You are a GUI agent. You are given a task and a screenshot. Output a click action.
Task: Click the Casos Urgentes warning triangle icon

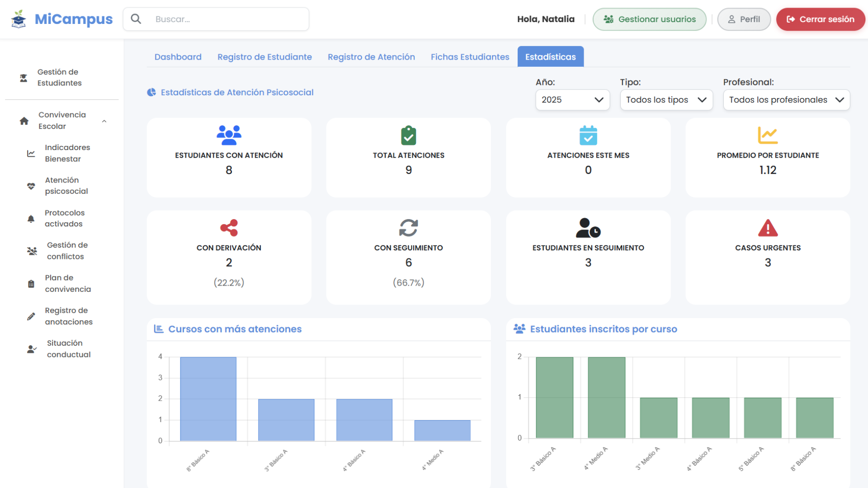pos(768,228)
